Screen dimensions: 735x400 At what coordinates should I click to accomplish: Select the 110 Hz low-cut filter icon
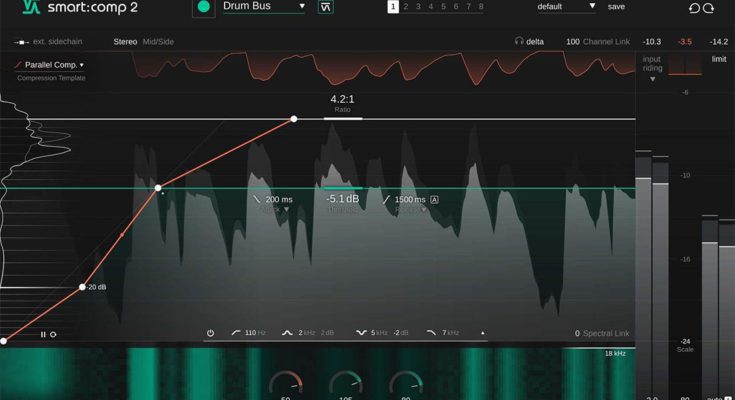coord(236,332)
